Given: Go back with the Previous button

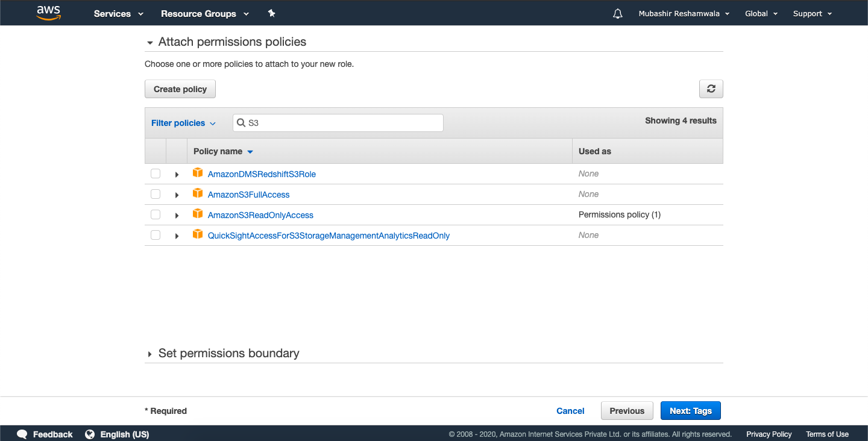Looking at the screenshot, I should pyautogui.click(x=627, y=411).
